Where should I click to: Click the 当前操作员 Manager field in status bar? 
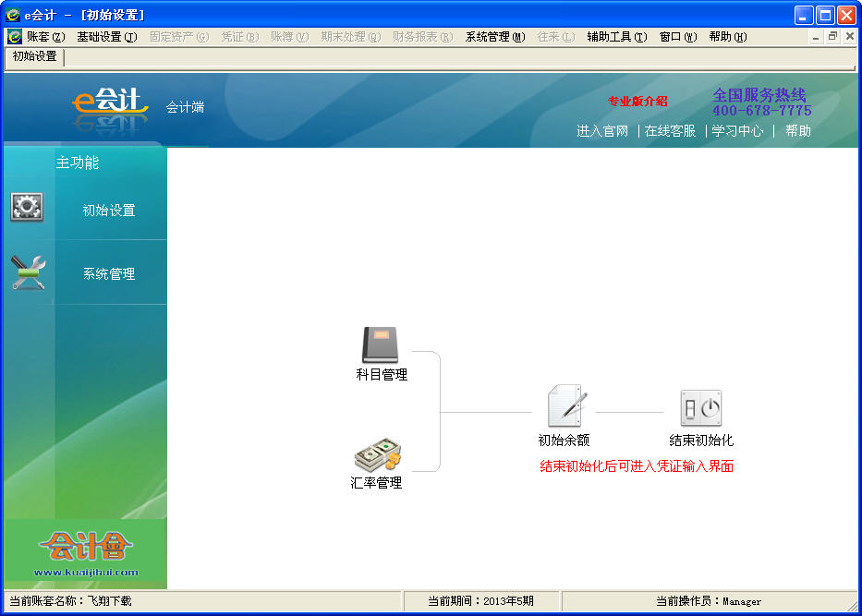[710, 601]
